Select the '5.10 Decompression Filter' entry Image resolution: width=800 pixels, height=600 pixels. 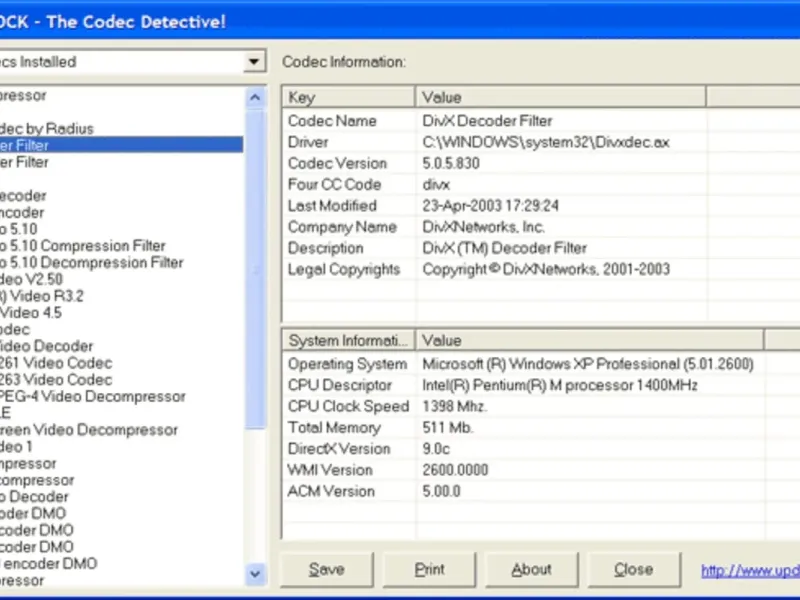[x=92, y=263]
